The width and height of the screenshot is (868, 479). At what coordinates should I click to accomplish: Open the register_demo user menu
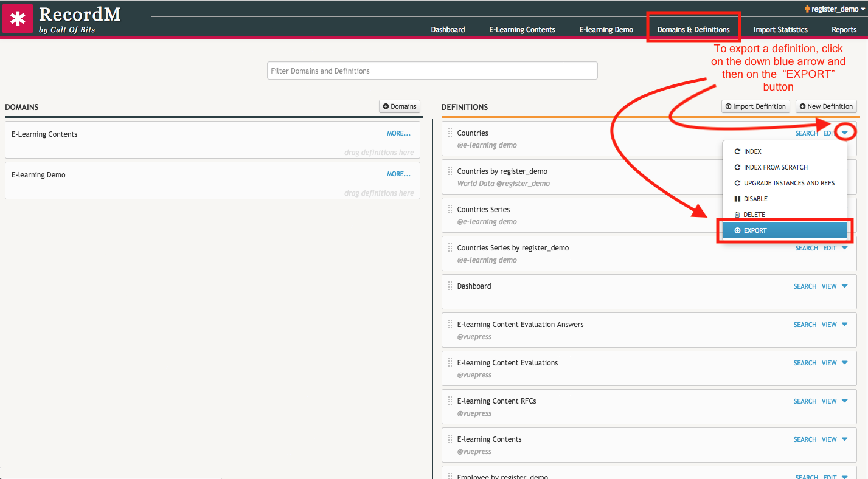pyautogui.click(x=834, y=9)
